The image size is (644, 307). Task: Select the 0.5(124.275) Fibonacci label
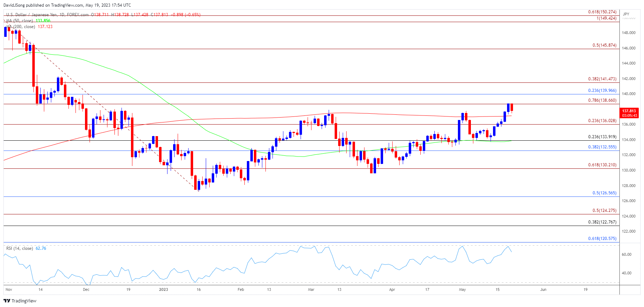coord(604,211)
